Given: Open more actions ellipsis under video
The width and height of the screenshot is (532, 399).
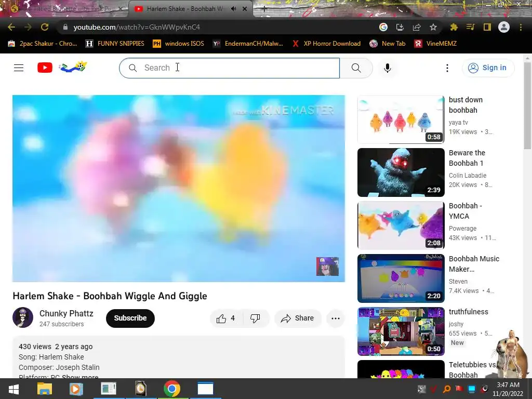Looking at the screenshot, I should [x=336, y=318].
